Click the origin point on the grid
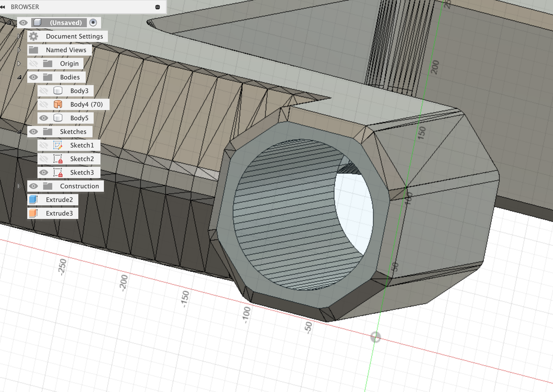This screenshot has height=392, width=553. (x=376, y=337)
